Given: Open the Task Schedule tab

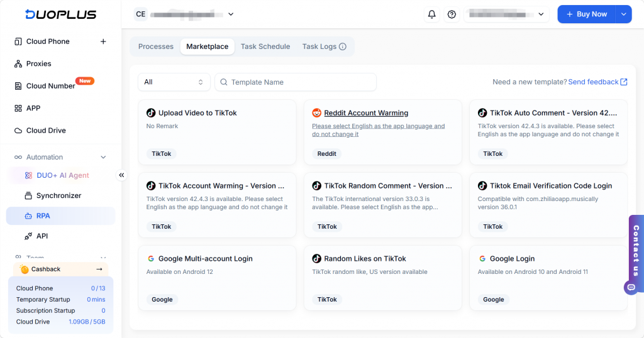Looking at the screenshot, I should click(265, 46).
